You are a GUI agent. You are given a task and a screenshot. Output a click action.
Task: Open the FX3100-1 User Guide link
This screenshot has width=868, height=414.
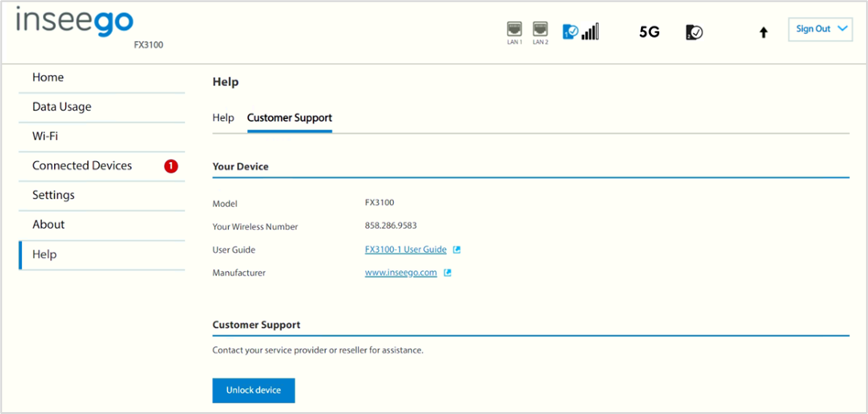406,250
